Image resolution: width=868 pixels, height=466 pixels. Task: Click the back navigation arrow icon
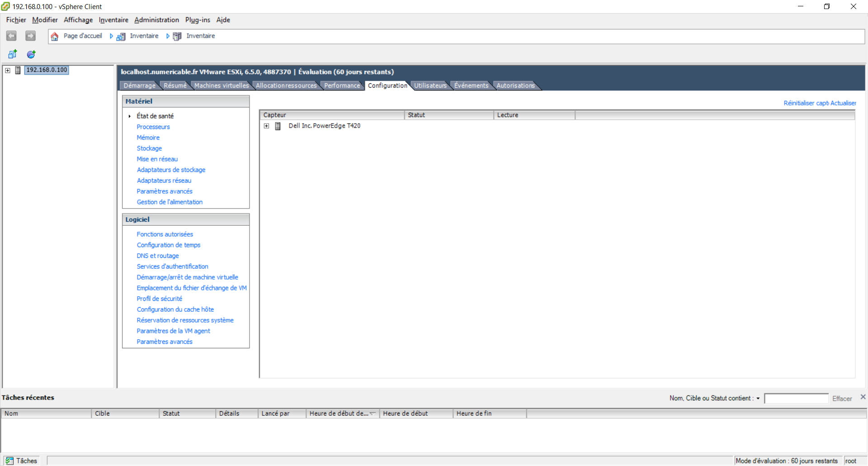(x=11, y=36)
